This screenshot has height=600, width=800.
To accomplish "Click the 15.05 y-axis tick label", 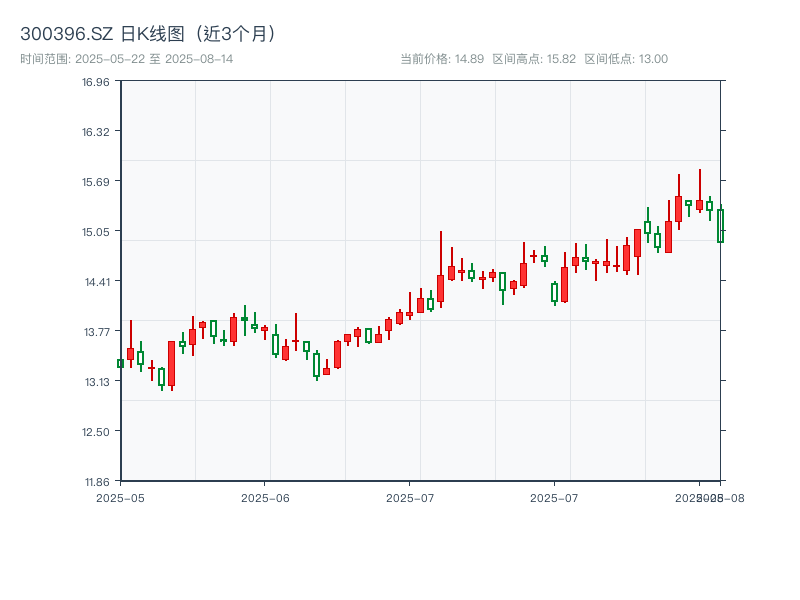I will point(95,232).
